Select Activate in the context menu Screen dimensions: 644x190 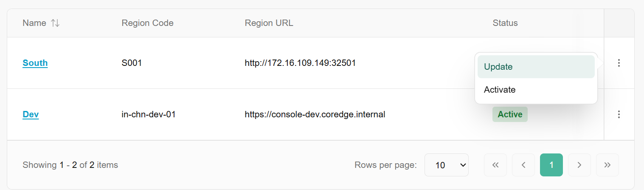pyautogui.click(x=536, y=90)
